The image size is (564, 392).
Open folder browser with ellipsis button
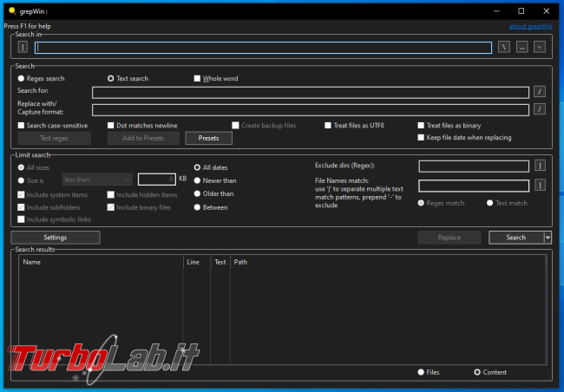pyautogui.click(x=521, y=47)
